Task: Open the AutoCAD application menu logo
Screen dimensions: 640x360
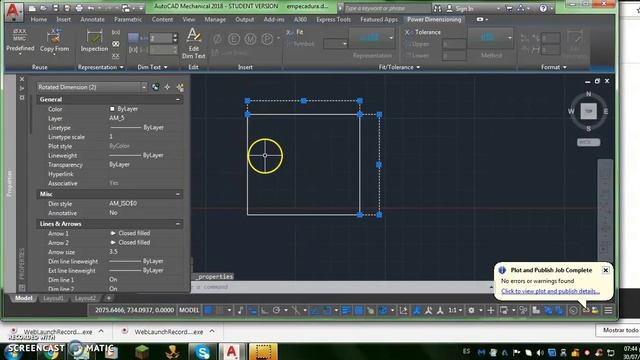Action: coord(13,11)
